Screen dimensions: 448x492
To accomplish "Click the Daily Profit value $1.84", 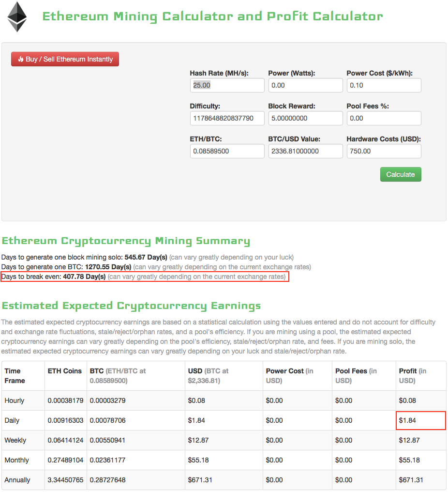I will (407, 420).
